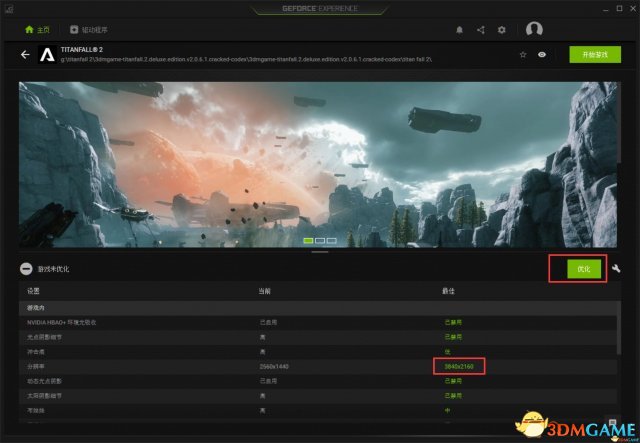Screen dimensions: 640x443
Task: Open the user account avatar
Action: [534, 29]
